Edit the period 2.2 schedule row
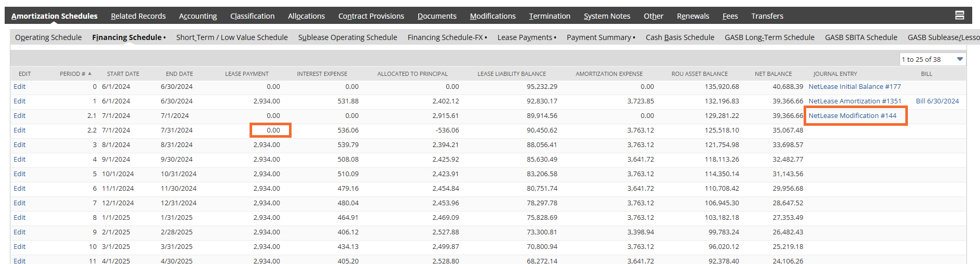 click(x=20, y=130)
